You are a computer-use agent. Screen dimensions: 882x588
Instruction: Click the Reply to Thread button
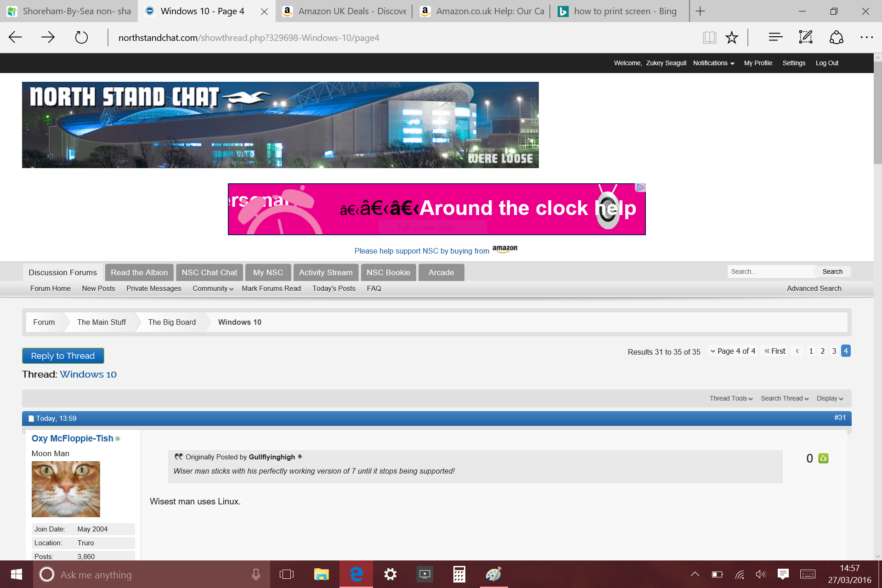coord(63,356)
